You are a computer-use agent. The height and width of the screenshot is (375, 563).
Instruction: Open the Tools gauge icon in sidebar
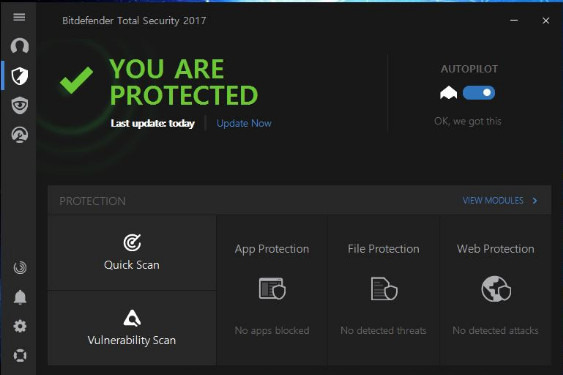pos(20,135)
